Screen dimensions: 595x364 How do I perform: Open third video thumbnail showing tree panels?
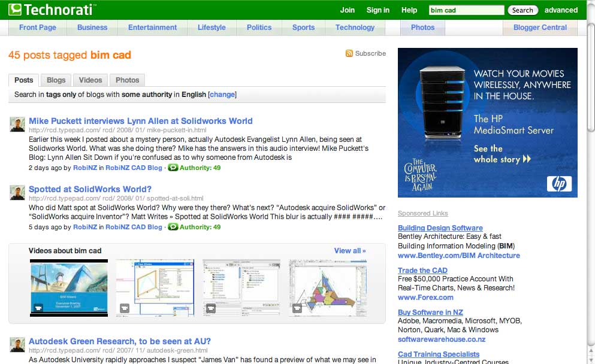241,288
